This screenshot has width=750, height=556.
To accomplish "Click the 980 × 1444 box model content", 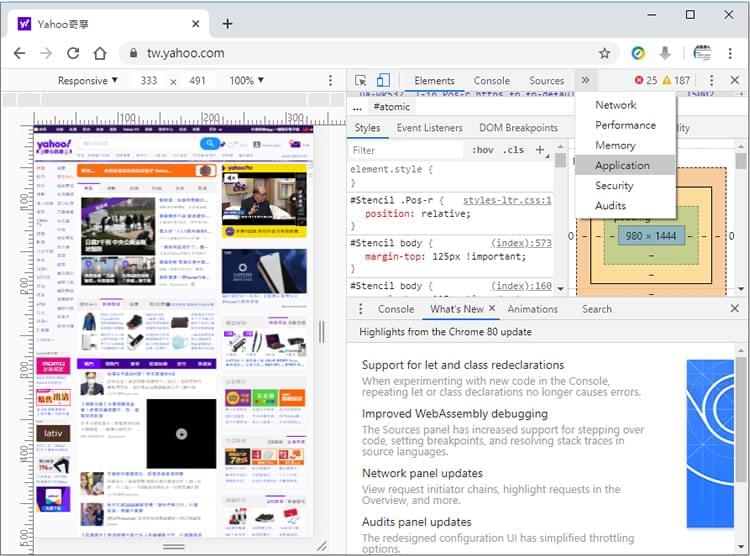I will [x=651, y=236].
